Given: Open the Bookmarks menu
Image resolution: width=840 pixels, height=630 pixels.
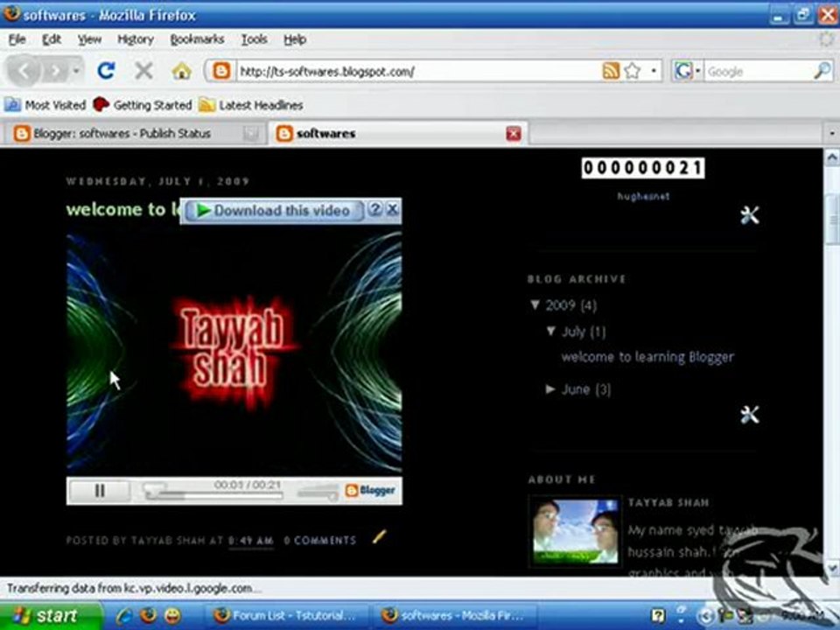Looking at the screenshot, I should point(197,39).
